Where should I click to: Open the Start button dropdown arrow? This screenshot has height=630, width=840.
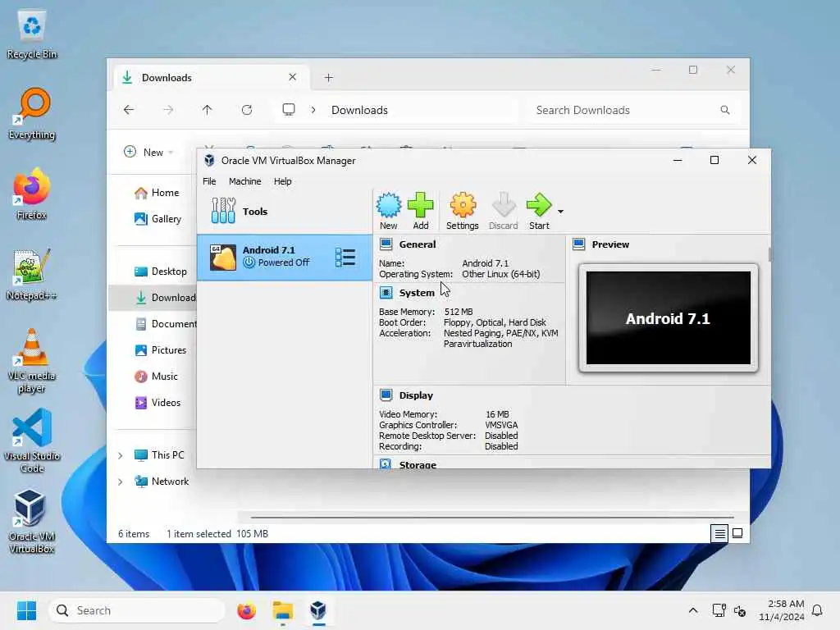point(560,212)
